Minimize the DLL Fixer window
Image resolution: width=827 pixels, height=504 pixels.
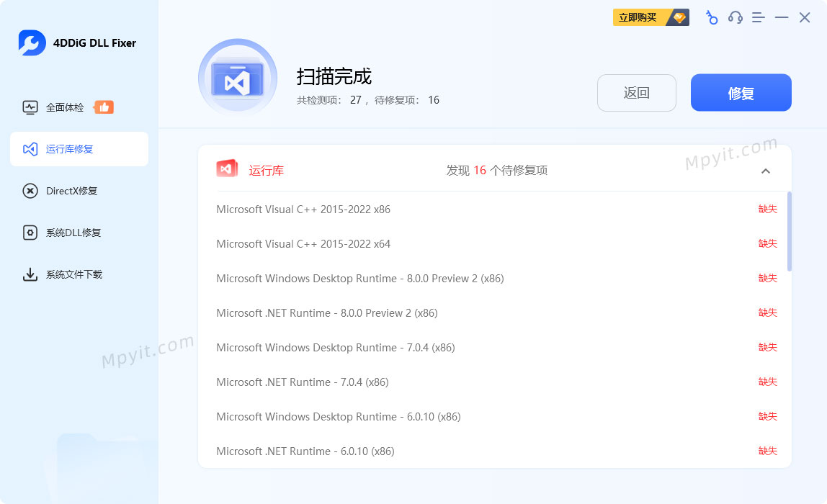coord(782,17)
